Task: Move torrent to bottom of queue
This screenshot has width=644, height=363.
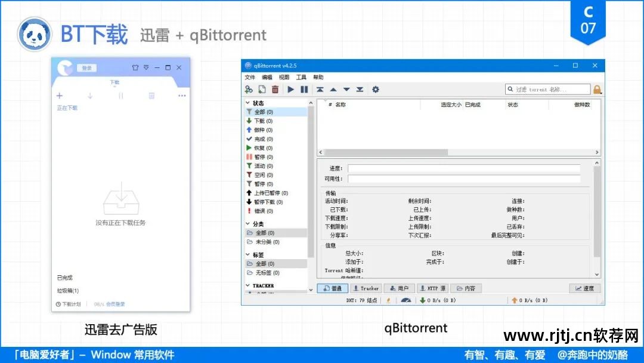Action: [x=360, y=89]
